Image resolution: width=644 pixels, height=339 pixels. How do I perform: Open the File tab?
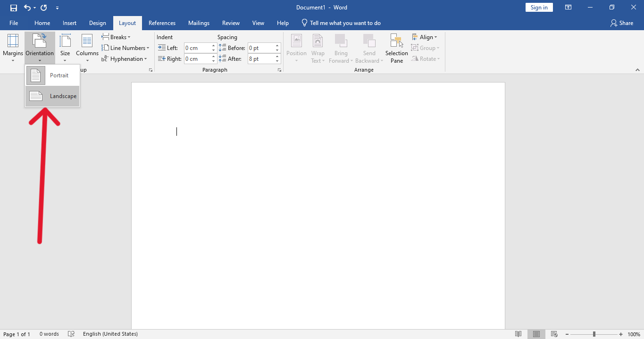pyautogui.click(x=14, y=23)
